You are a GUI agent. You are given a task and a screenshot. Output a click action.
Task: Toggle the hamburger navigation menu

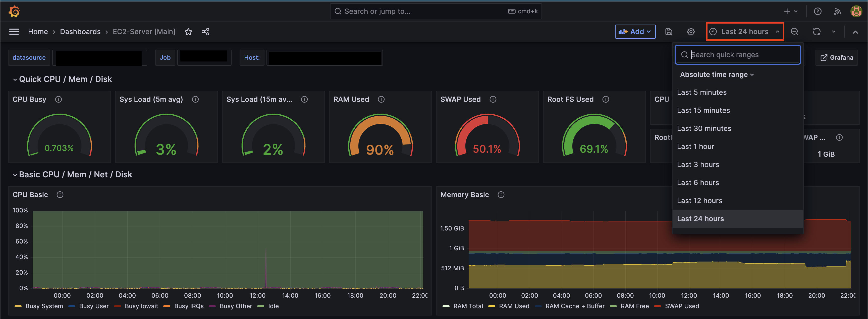coord(14,32)
